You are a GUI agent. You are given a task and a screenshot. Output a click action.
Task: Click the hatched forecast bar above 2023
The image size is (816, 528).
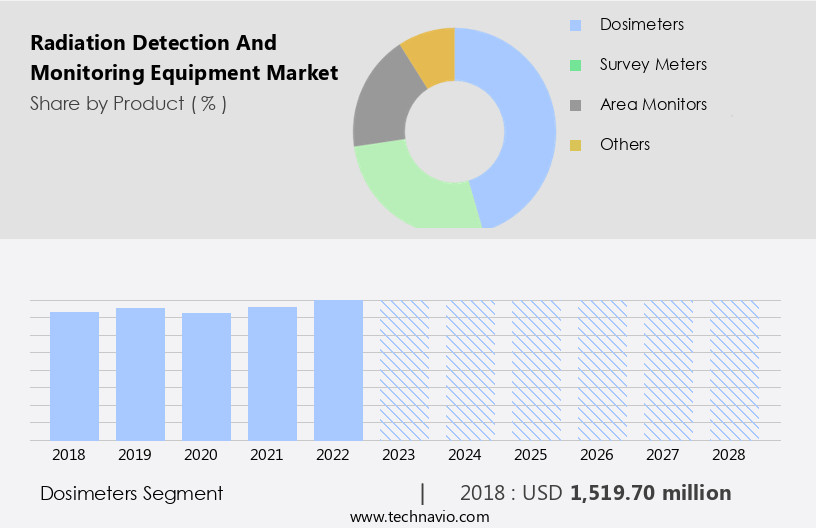pos(404,370)
